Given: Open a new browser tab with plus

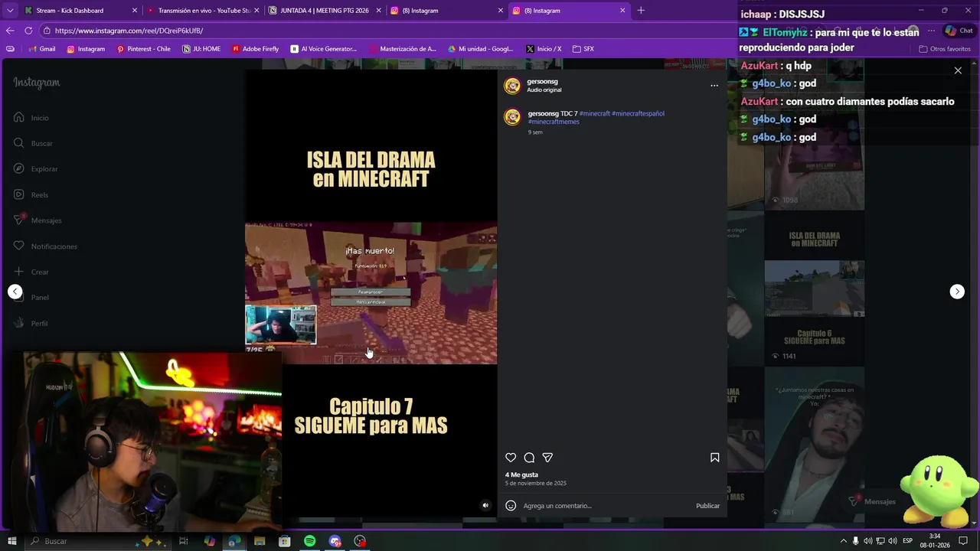Looking at the screenshot, I should 641,11.
